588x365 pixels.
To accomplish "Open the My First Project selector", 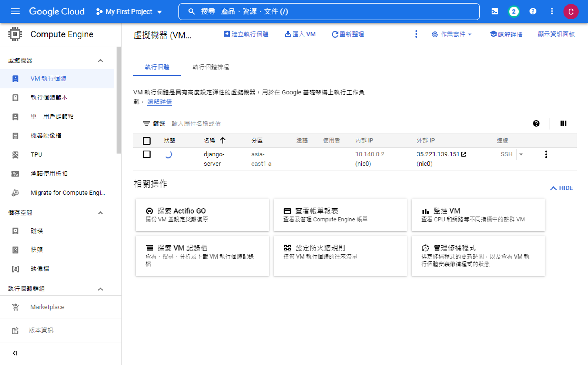I will [x=129, y=11].
